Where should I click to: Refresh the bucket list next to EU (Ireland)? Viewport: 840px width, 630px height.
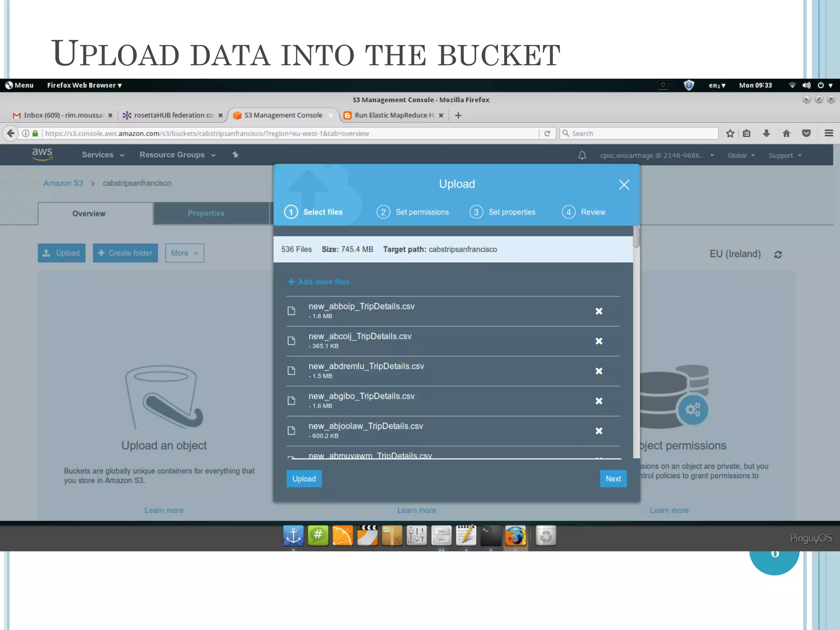778,255
